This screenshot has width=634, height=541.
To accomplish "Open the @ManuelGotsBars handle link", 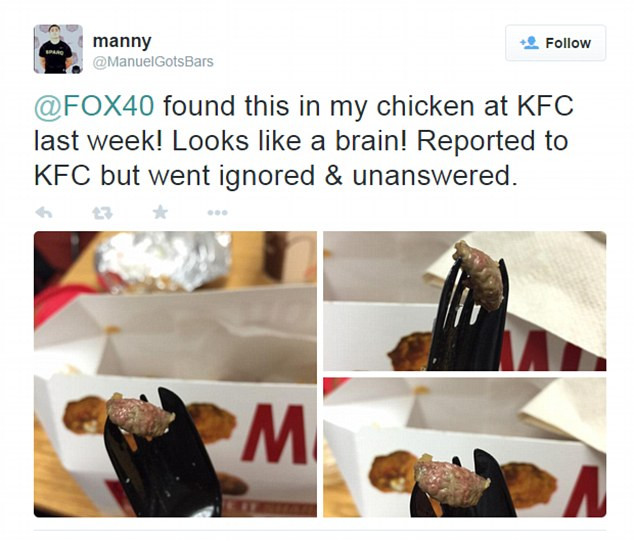I will click(x=153, y=61).
